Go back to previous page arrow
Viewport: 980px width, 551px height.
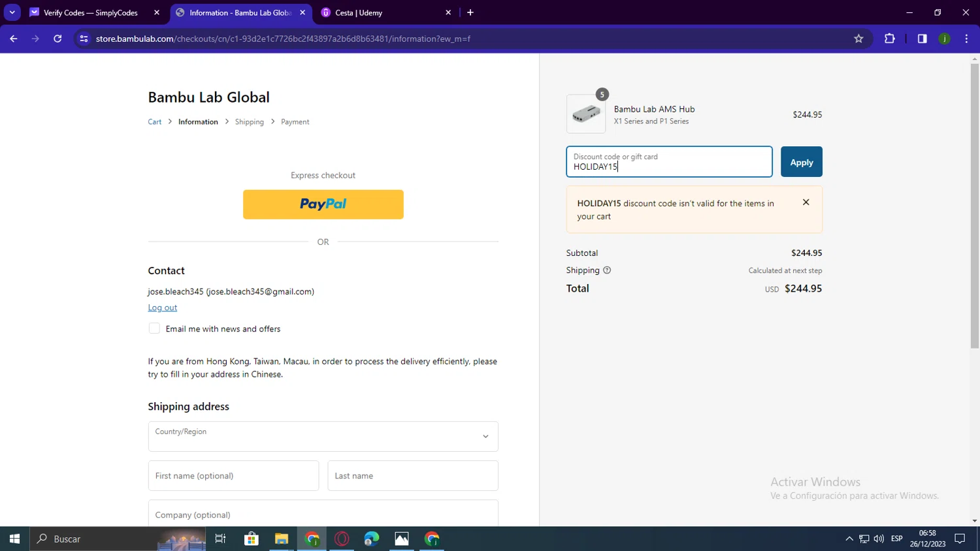pyautogui.click(x=13, y=39)
